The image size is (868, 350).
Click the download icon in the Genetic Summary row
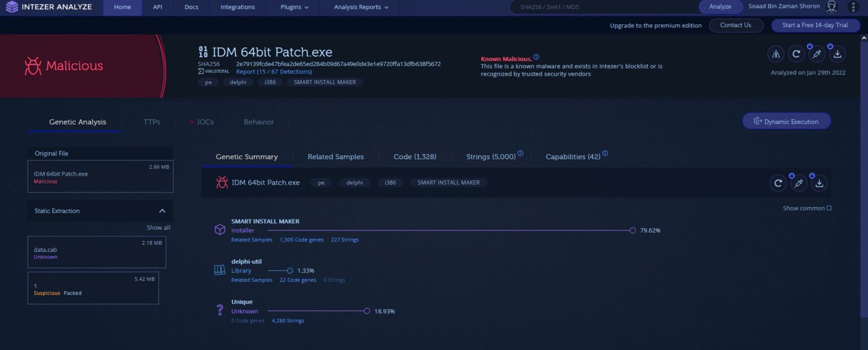pyautogui.click(x=819, y=183)
